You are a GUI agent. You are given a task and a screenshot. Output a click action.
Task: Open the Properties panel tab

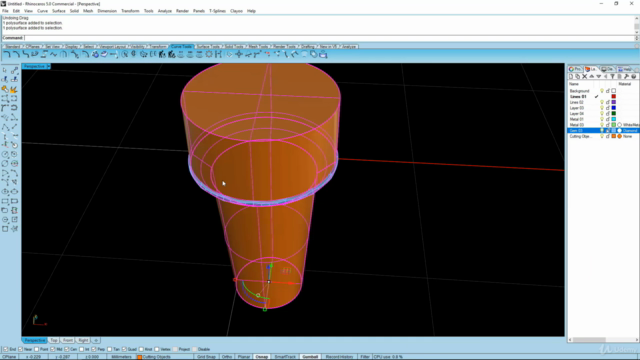click(x=575, y=69)
